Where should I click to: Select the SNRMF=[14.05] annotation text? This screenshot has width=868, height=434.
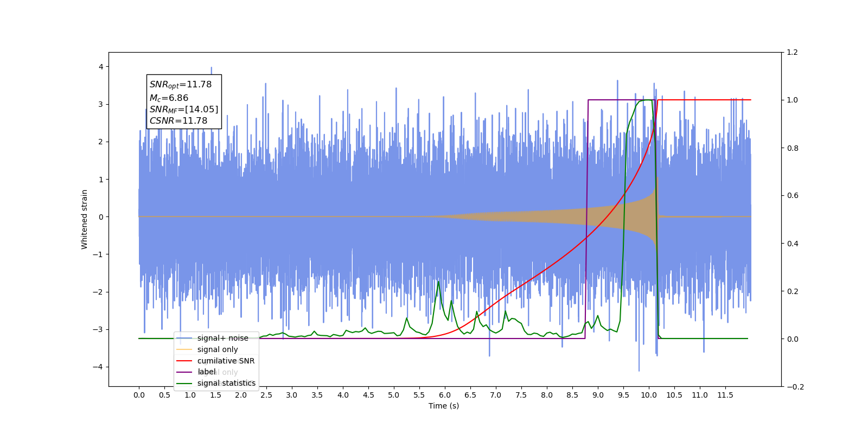point(184,110)
